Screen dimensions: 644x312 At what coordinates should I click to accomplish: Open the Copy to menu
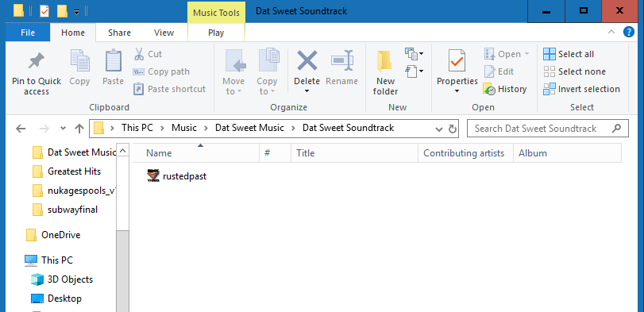(x=268, y=72)
